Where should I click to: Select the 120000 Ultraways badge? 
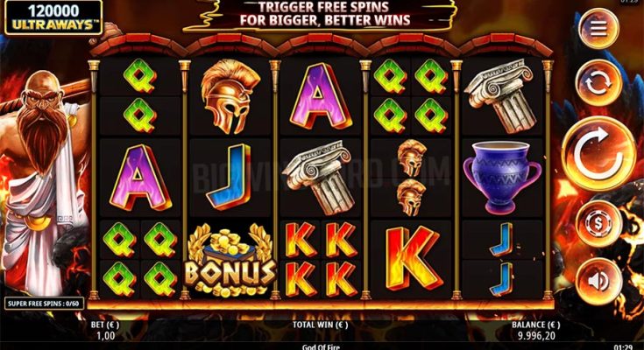pos(53,17)
